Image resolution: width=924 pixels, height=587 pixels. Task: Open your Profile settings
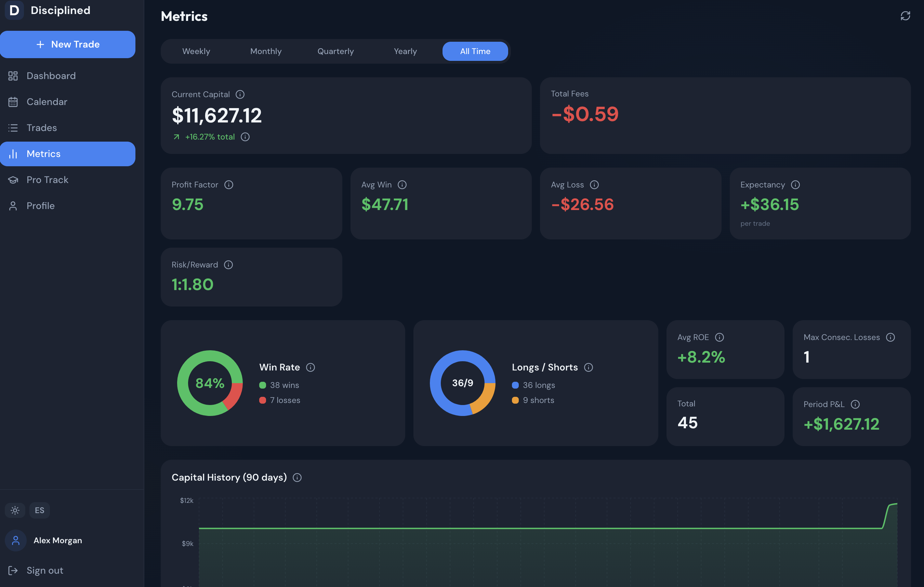(x=41, y=205)
